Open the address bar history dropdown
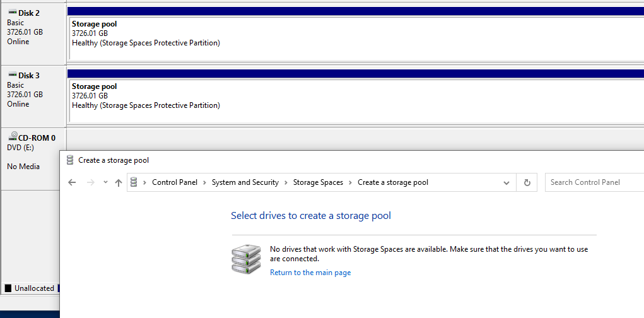Viewport: 644px width, 318px height. pyautogui.click(x=506, y=183)
